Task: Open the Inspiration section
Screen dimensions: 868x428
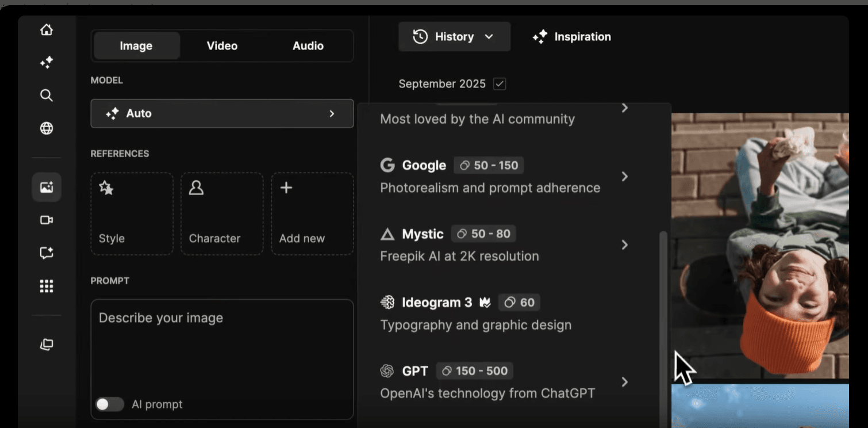Action: click(571, 37)
